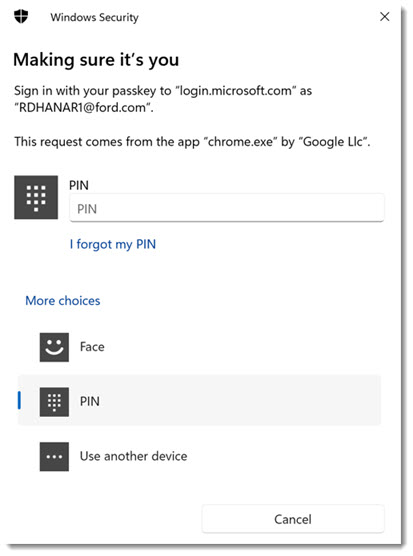Focus the PIN input field
413x556 pixels.
point(227,208)
